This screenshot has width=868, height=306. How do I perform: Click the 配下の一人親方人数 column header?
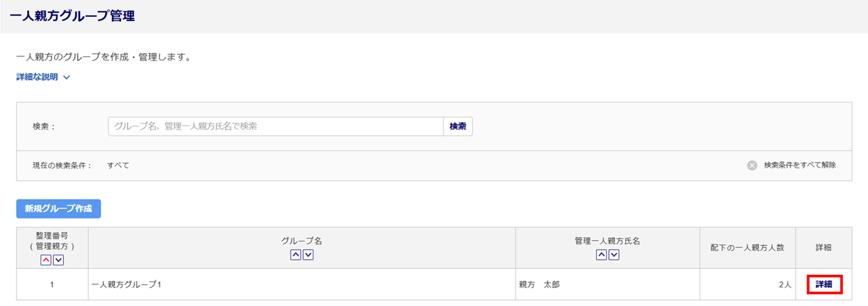[x=748, y=248]
